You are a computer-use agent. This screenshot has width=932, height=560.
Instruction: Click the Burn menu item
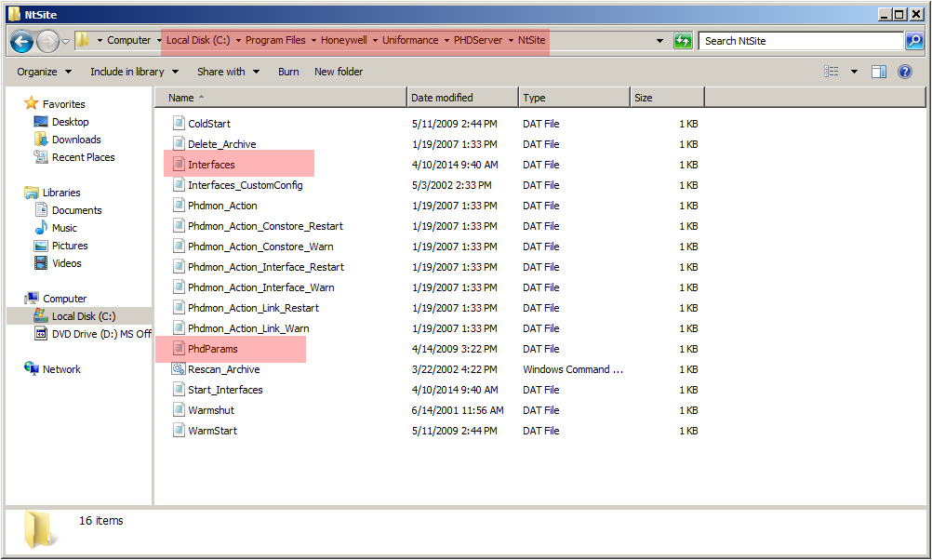(288, 72)
